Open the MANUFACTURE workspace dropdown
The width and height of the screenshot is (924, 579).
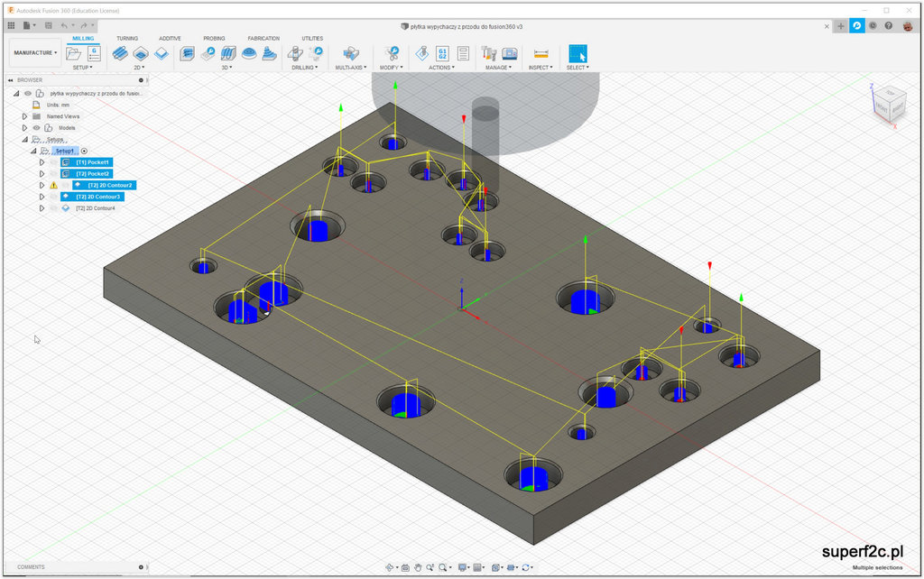[x=35, y=53]
